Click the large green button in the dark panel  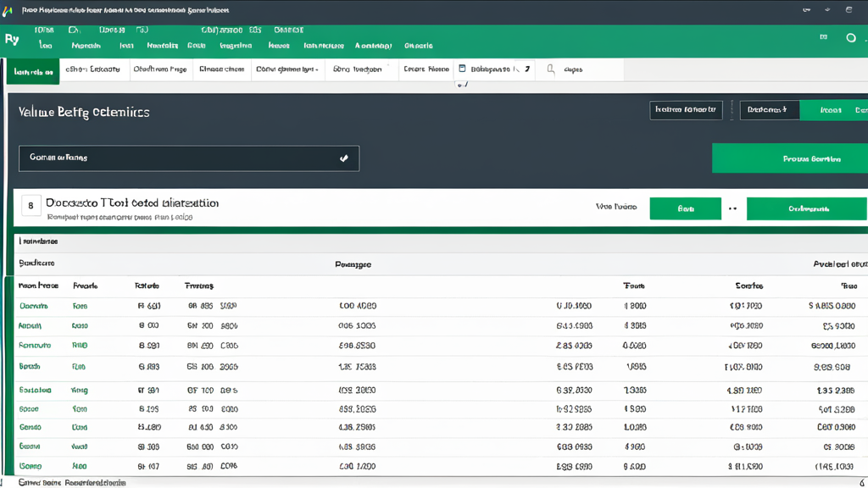790,158
